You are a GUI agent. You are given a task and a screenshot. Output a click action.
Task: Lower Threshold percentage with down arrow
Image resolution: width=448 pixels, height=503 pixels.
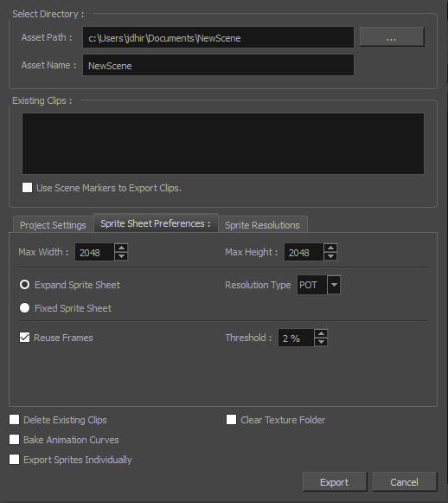(321, 342)
